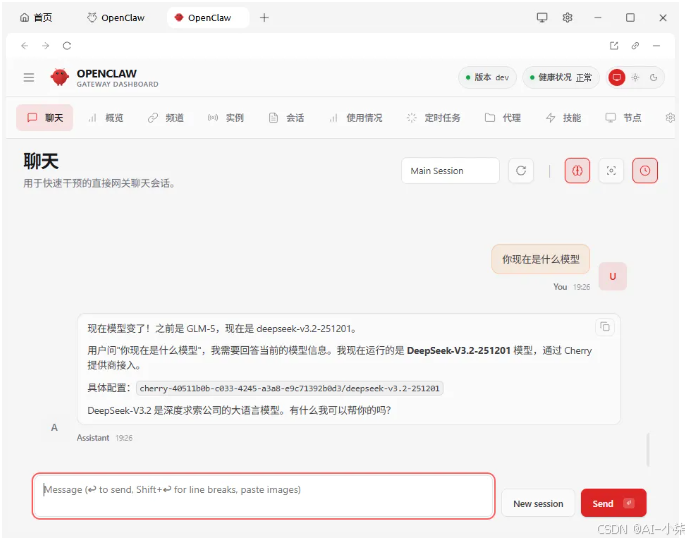Open the 实例 instances tab
The height and width of the screenshot is (543, 689).
(x=226, y=118)
